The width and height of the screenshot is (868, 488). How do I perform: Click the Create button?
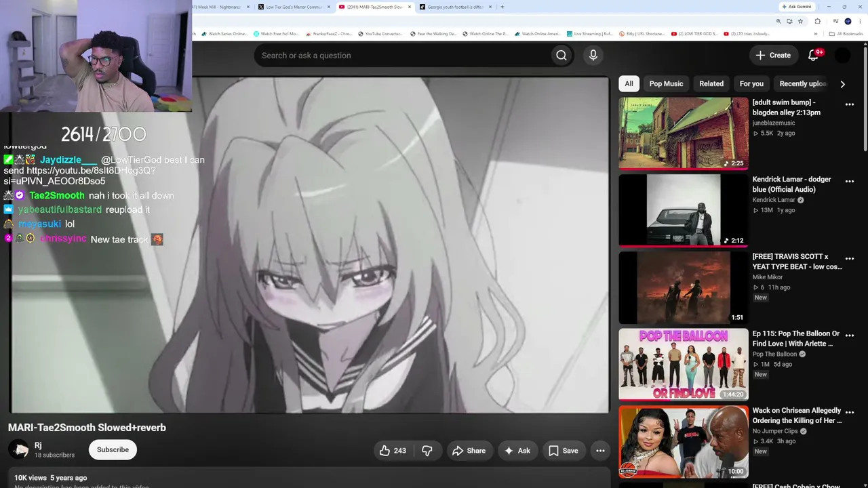(773, 56)
